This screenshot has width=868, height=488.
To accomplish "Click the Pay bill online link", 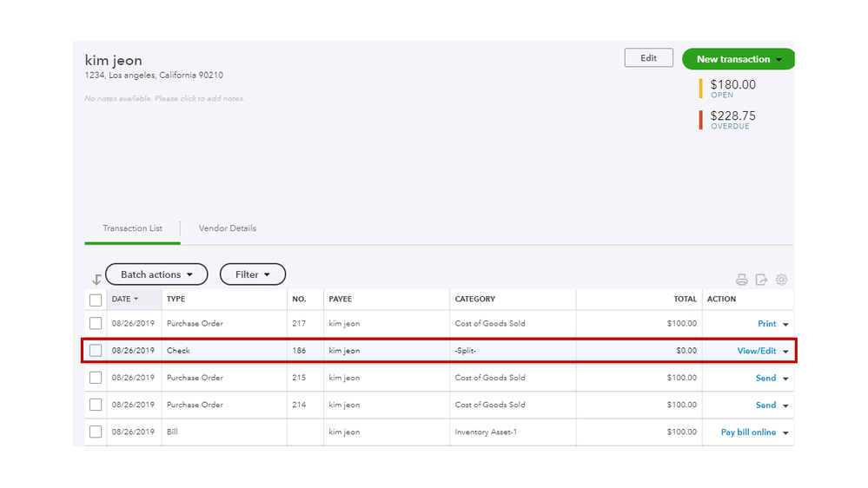I will [748, 432].
